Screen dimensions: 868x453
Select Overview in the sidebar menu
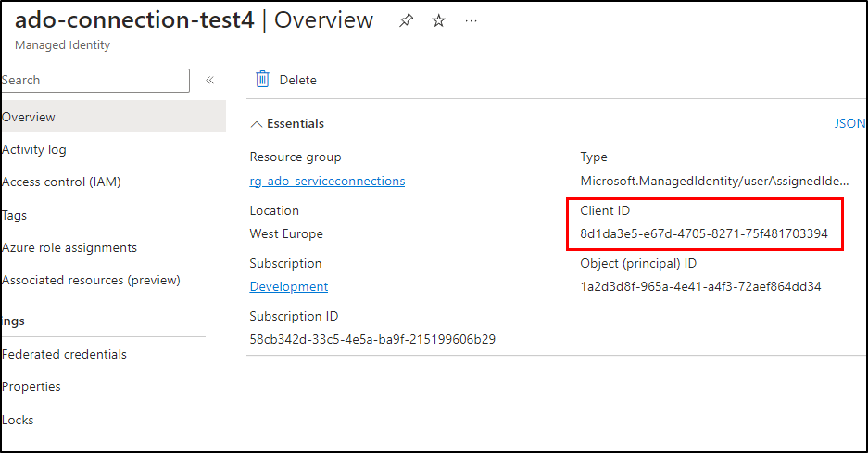click(x=29, y=117)
